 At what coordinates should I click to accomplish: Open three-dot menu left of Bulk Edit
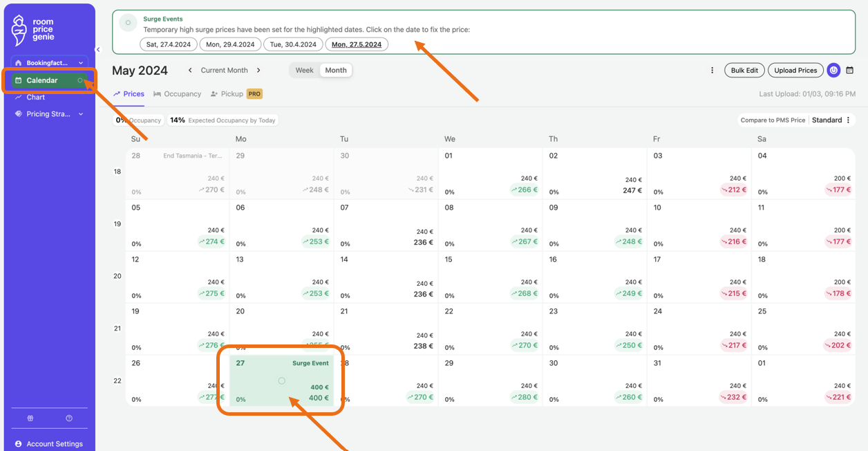pyautogui.click(x=713, y=70)
